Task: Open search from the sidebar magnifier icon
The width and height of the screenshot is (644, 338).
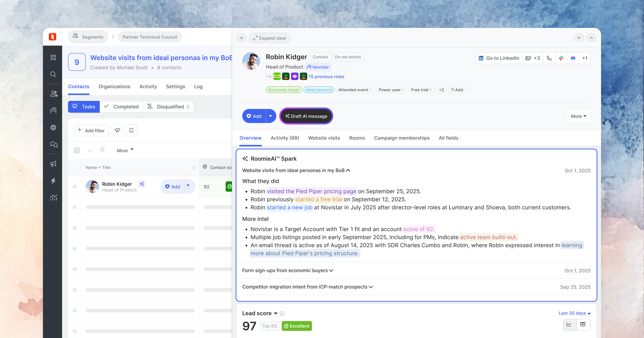Action: point(53,74)
